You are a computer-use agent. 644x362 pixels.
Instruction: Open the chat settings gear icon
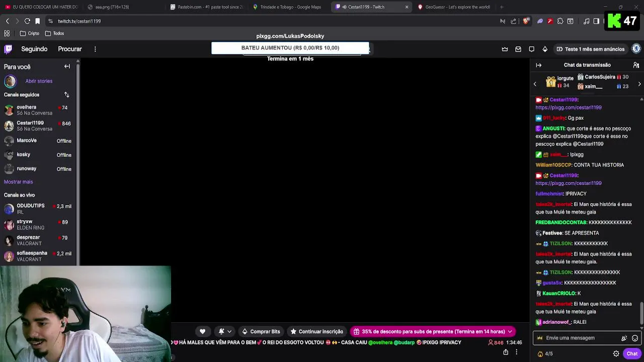pos(616,354)
